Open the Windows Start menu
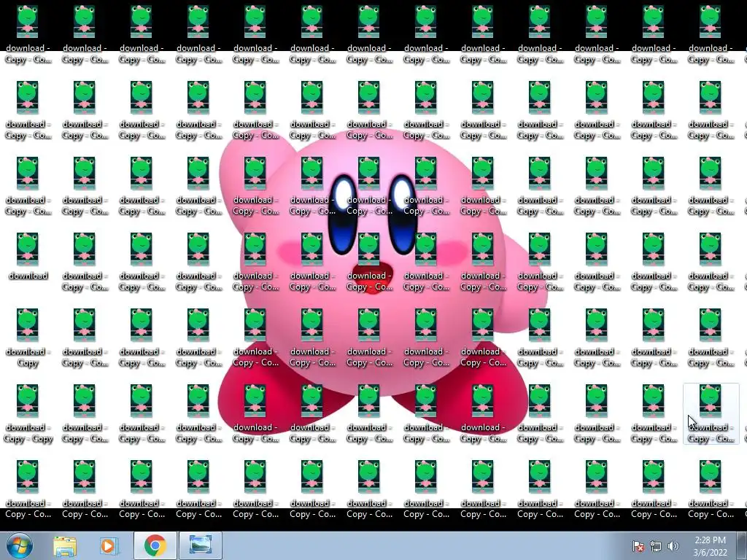Viewport: 747px width, 560px height. pos(19,545)
